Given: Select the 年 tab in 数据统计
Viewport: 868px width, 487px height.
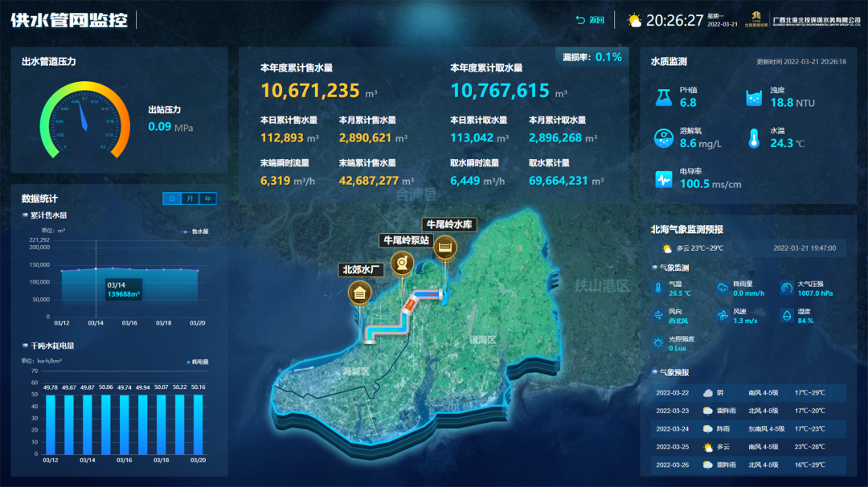Looking at the screenshot, I should click(x=207, y=198).
